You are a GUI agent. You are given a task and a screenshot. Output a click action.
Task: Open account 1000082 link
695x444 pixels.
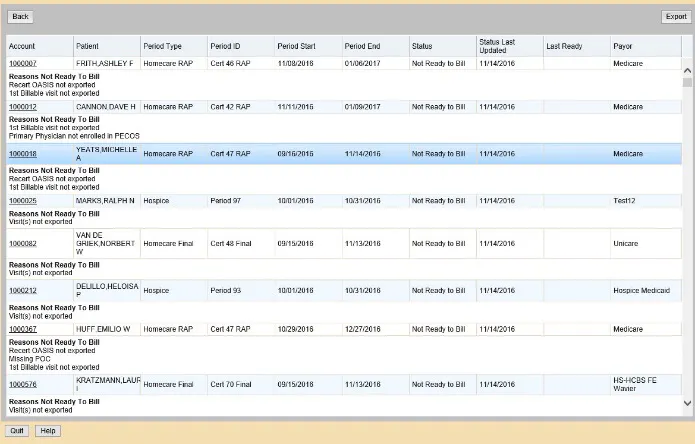click(23, 243)
